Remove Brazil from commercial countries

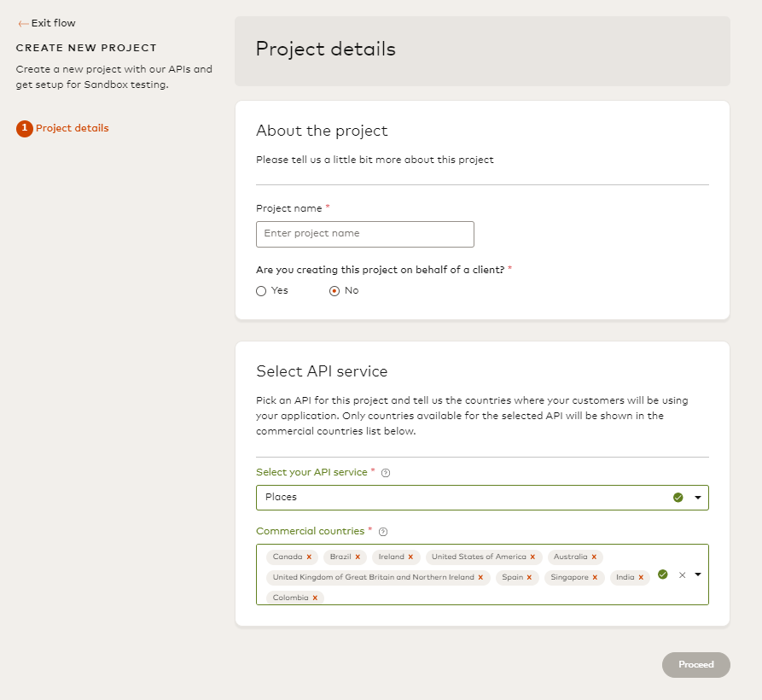[358, 557]
